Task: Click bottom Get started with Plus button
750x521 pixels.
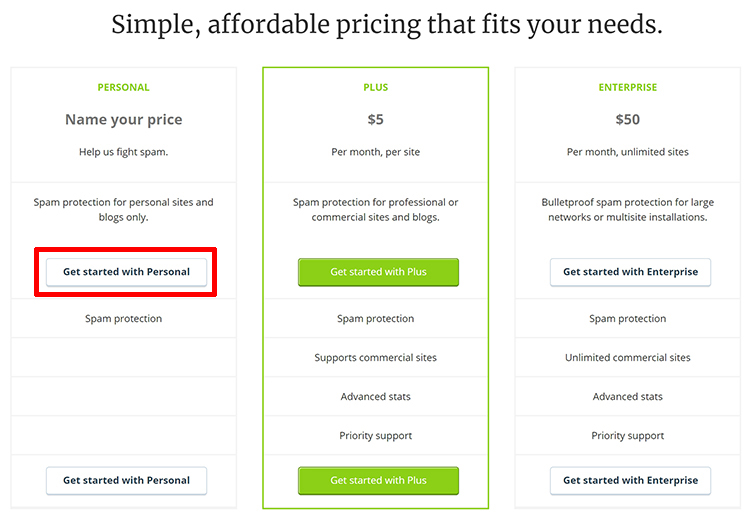Action: (378, 480)
